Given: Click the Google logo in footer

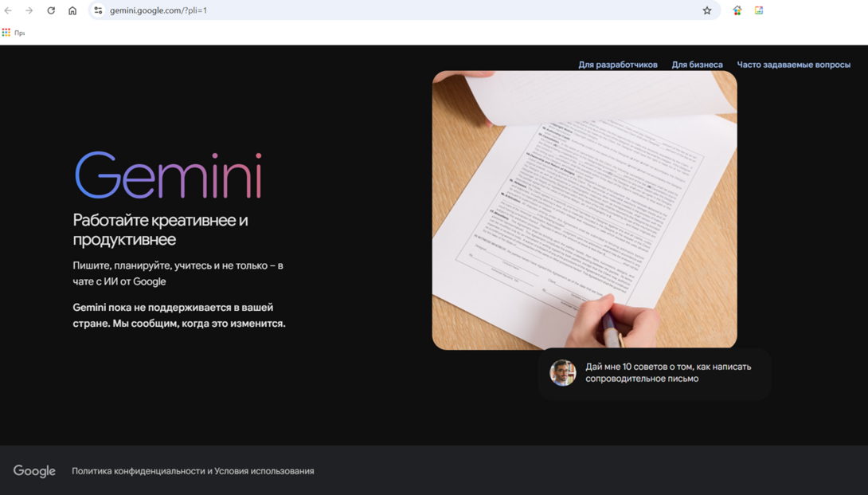Looking at the screenshot, I should 34,470.
